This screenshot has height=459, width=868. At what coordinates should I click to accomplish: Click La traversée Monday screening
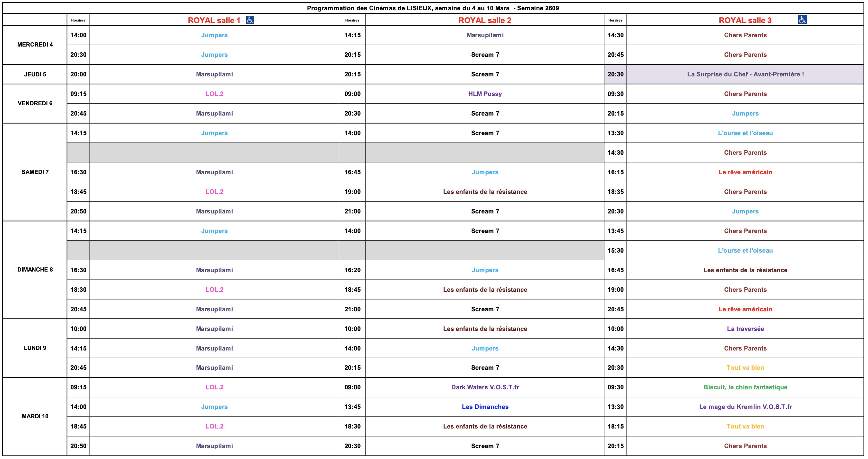[745, 329]
